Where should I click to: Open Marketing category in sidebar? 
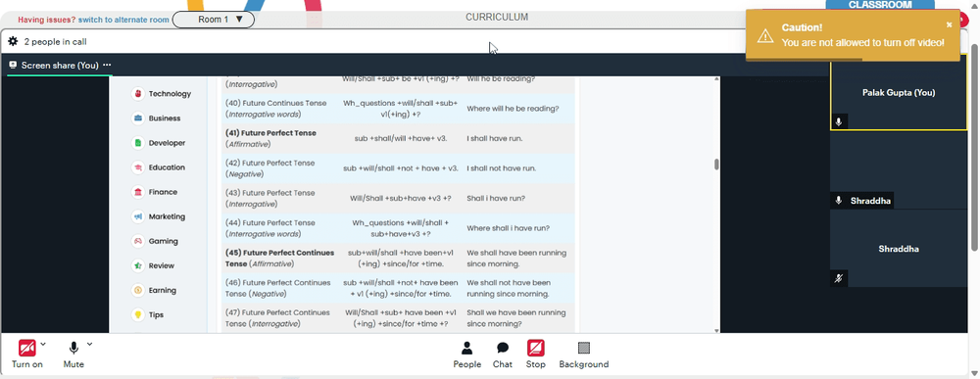pyautogui.click(x=159, y=216)
